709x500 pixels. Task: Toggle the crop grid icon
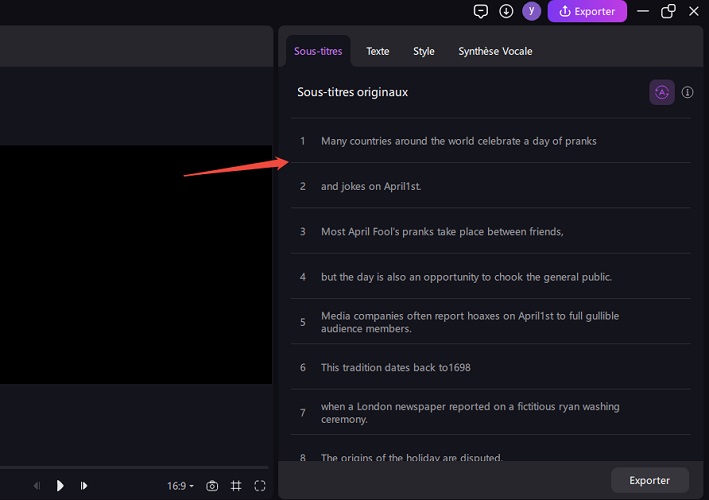coord(236,486)
